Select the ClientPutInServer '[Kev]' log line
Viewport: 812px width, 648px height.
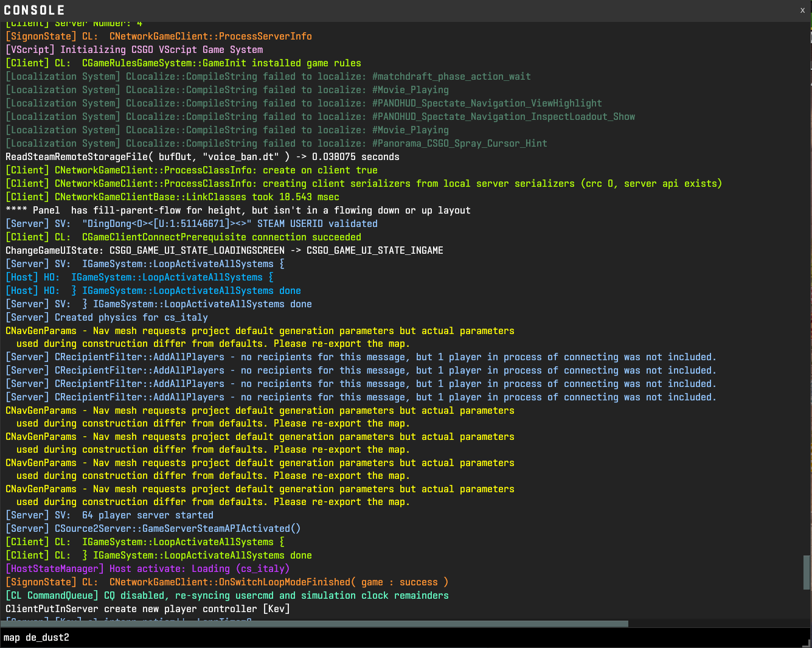148,609
